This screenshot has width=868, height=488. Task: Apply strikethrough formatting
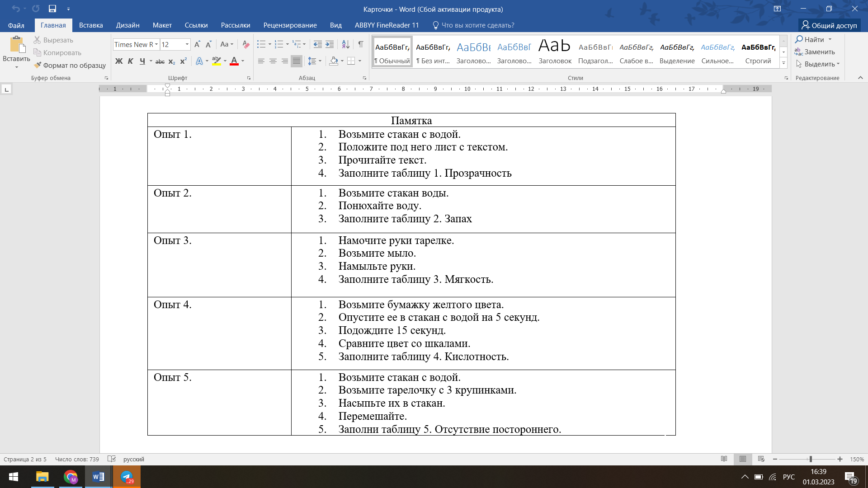tap(160, 61)
